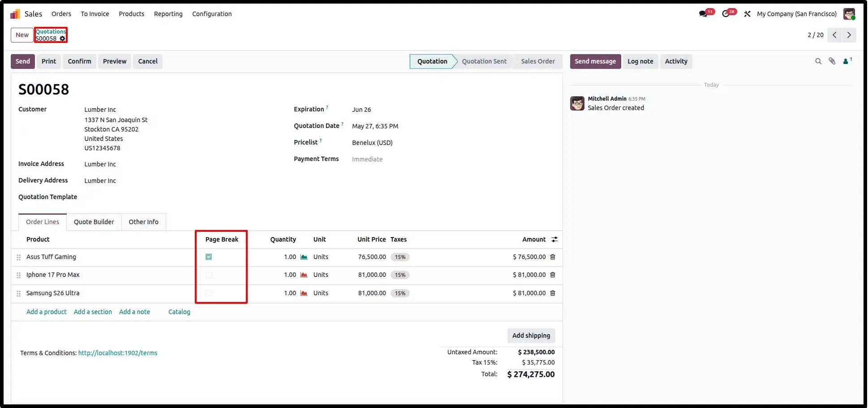Click the Log note button

[640, 61]
